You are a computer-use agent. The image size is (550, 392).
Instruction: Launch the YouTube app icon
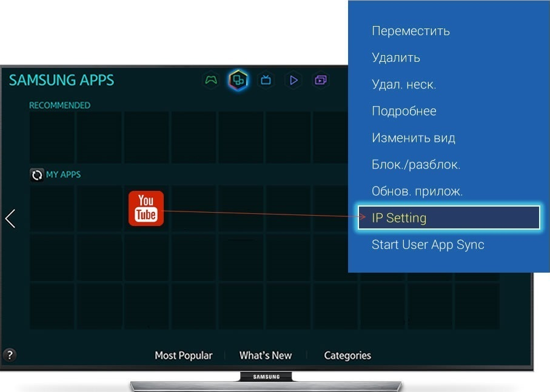146,208
